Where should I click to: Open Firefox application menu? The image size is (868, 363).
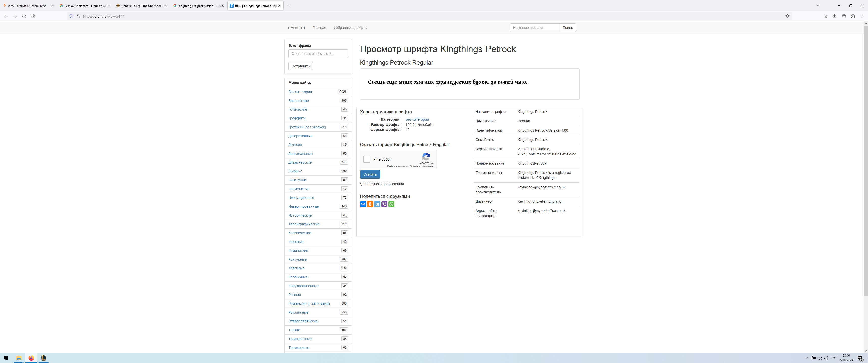click(x=862, y=16)
